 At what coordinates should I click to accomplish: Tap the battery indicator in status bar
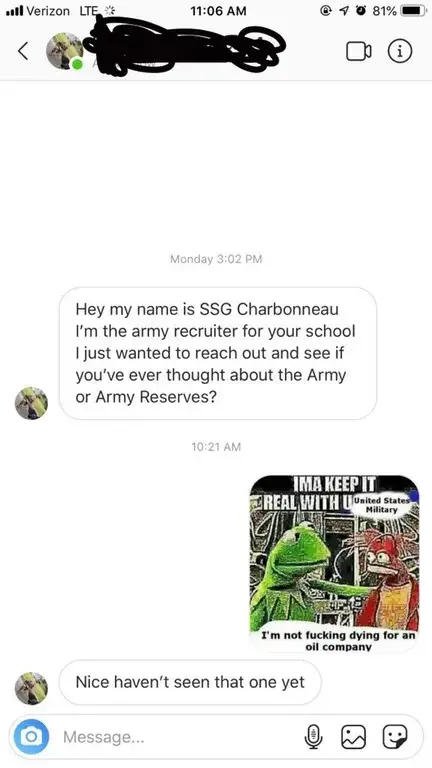point(413,10)
